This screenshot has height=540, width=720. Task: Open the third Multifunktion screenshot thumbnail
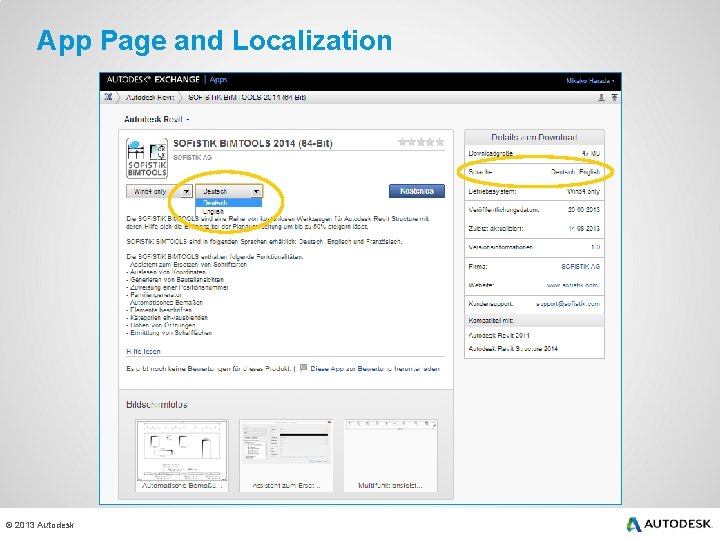390,455
